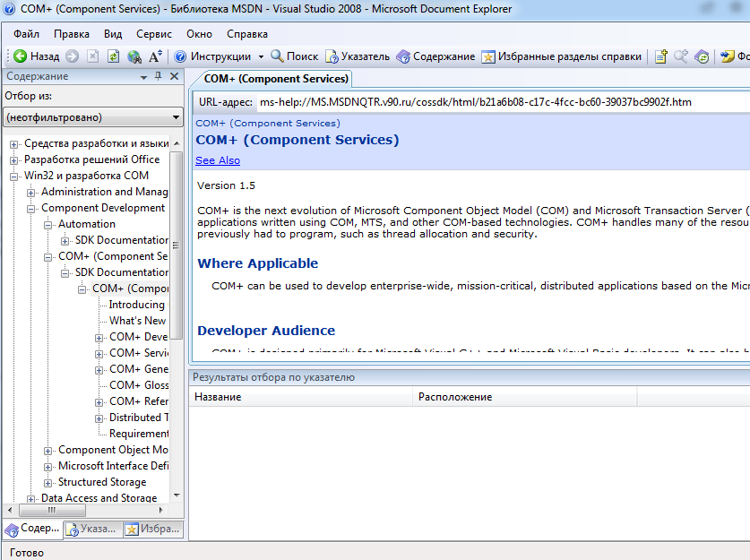Click tree horizontal scroll right arrow
Screen dimensions: 750x560
161,510
